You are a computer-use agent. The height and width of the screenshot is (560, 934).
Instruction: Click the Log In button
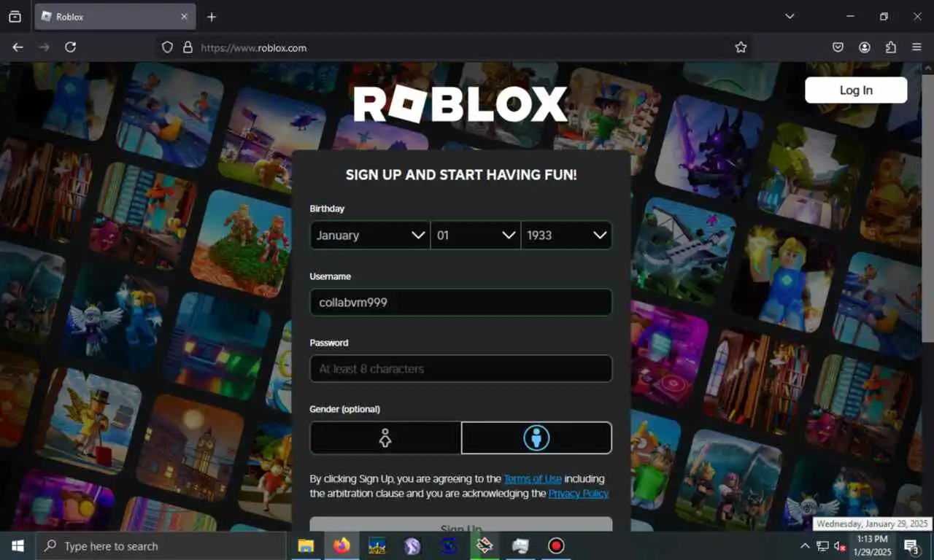(856, 90)
